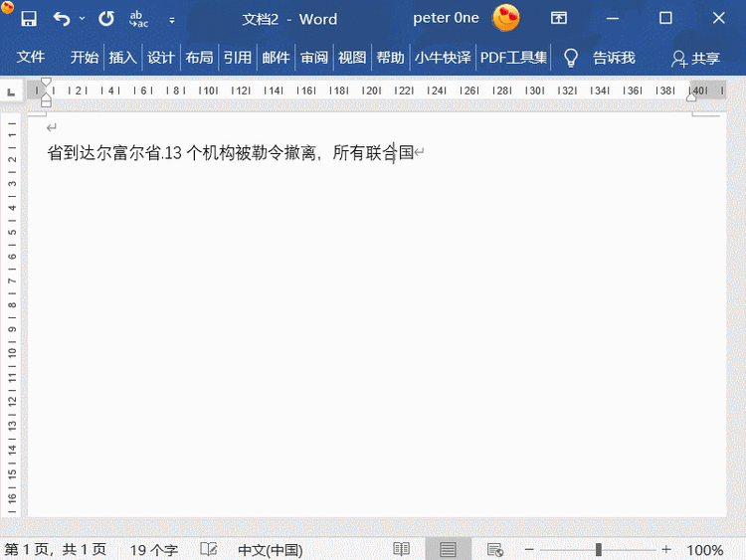Click the word count 19 个字
This screenshot has width=746, height=560.
tap(153, 550)
